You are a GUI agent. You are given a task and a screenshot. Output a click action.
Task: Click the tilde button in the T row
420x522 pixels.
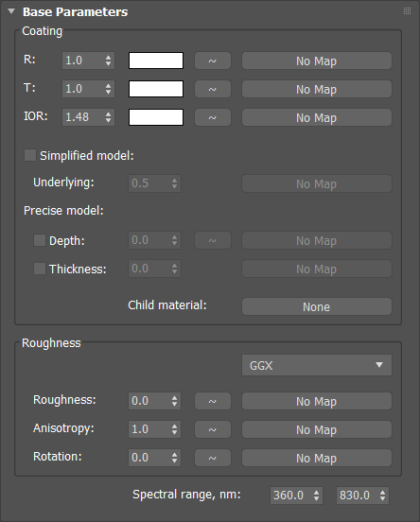[x=213, y=89]
